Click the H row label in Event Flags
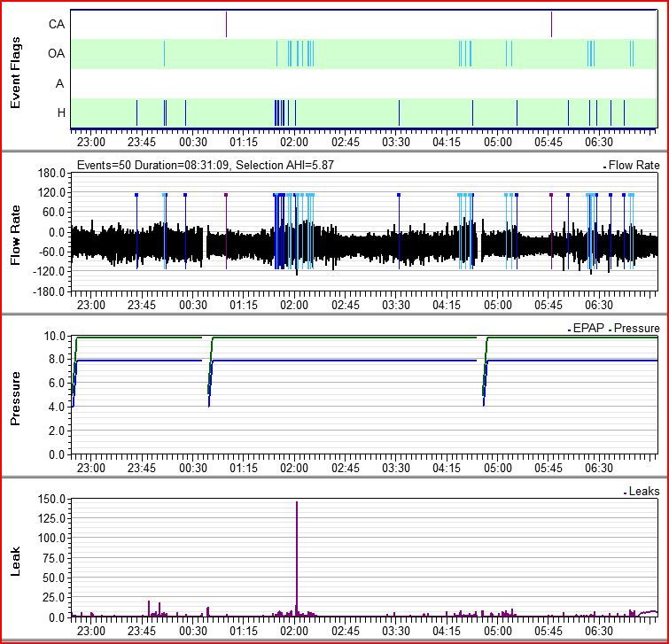 pyautogui.click(x=59, y=113)
